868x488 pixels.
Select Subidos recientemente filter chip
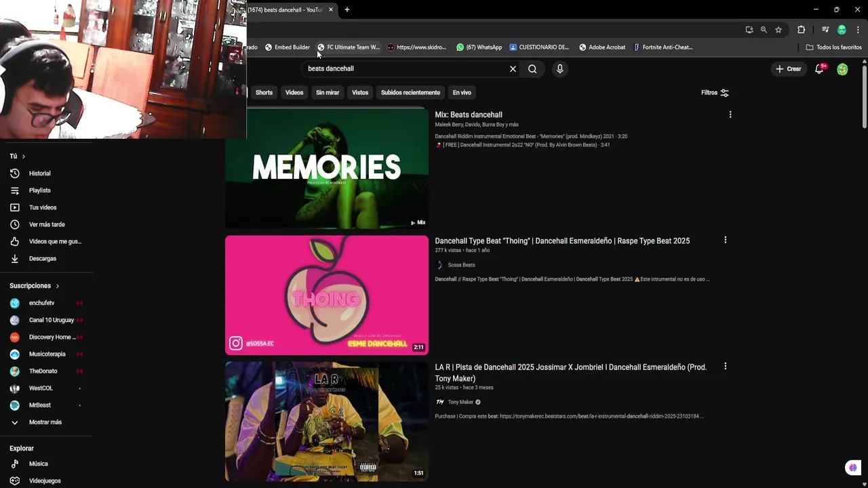410,93
